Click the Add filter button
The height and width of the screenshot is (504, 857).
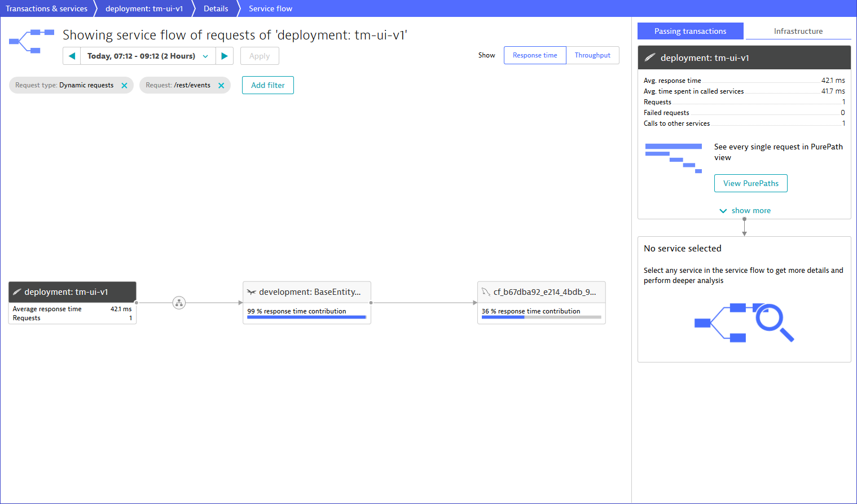(x=267, y=85)
